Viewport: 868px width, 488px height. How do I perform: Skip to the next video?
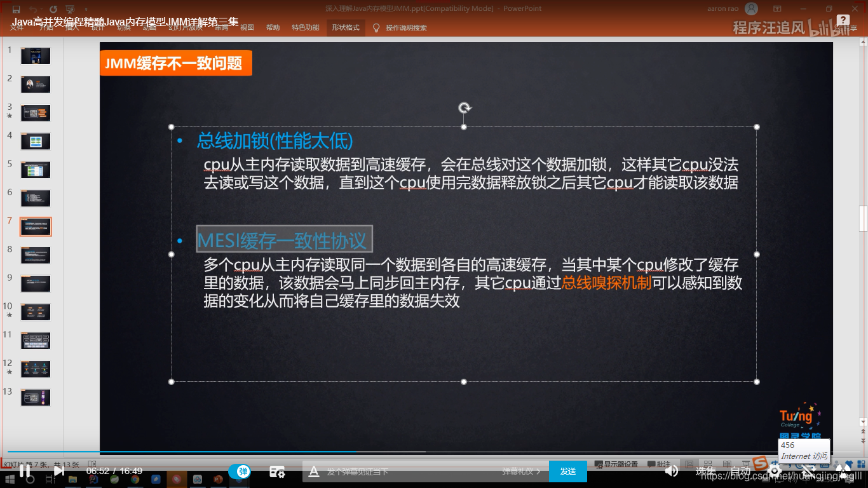(58, 471)
